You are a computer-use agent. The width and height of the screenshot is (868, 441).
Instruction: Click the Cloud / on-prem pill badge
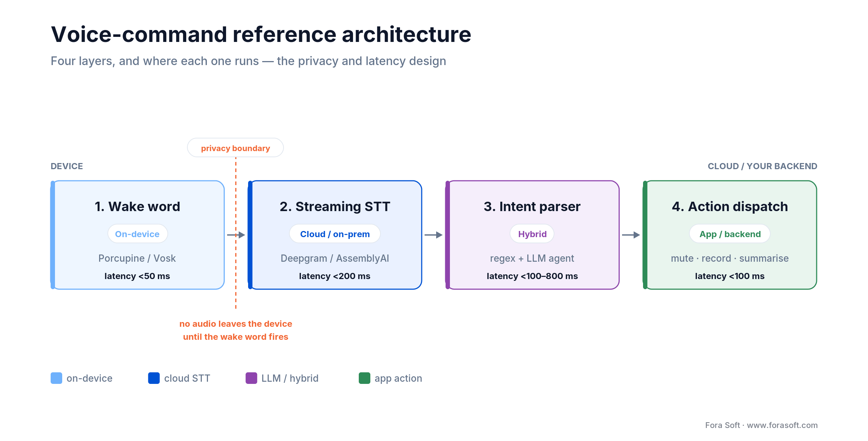click(335, 234)
